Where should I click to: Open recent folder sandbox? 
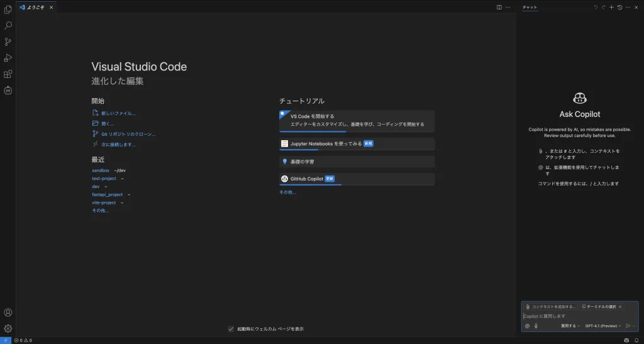(101, 170)
